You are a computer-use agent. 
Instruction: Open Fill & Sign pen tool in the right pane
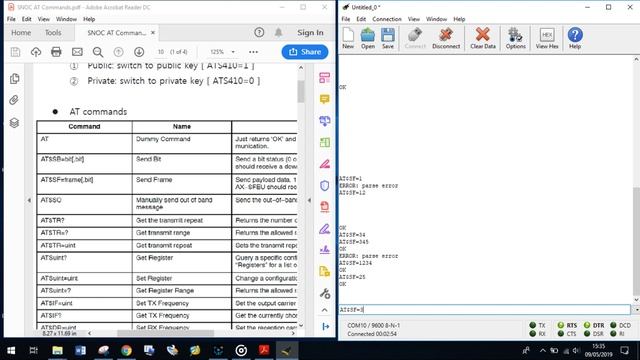[324, 229]
